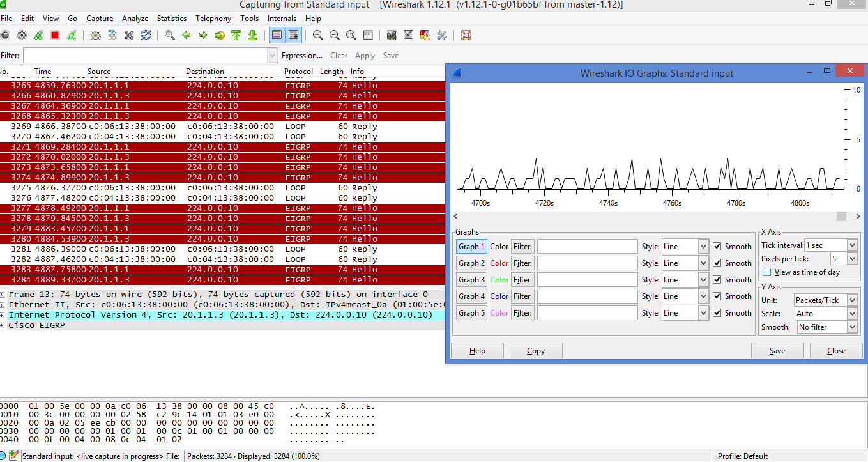Toggle auto scroll during live capture
Image resolution: width=868 pixels, height=462 pixels.
(293, 35)
